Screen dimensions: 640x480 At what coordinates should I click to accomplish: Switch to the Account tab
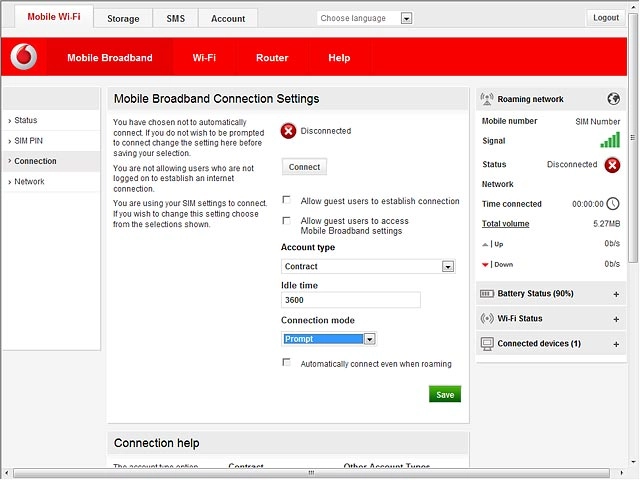228,19
